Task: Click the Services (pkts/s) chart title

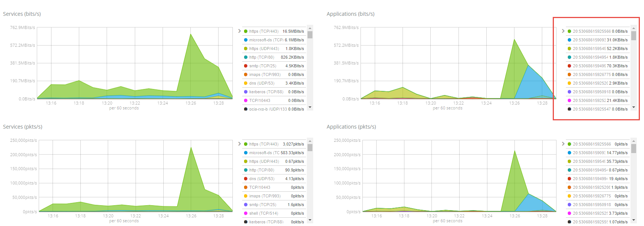Action: pyautogui.click(x=23, y=127)
